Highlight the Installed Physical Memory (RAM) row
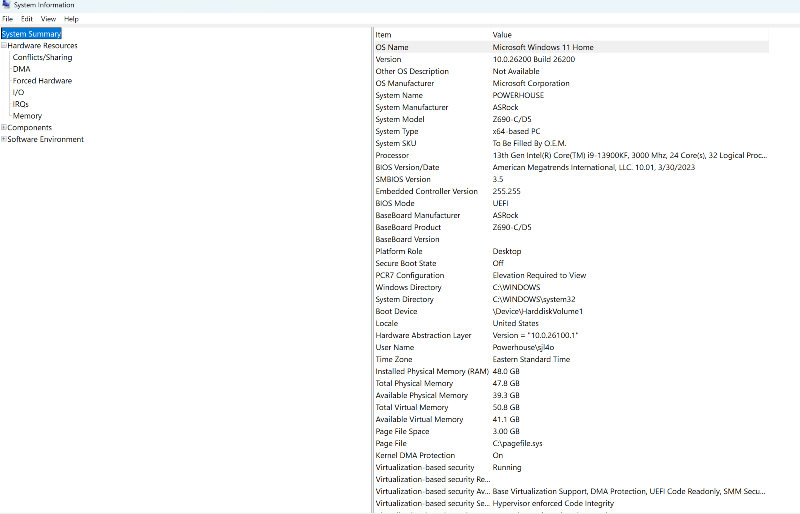The image size is (800, 514). 432,371
